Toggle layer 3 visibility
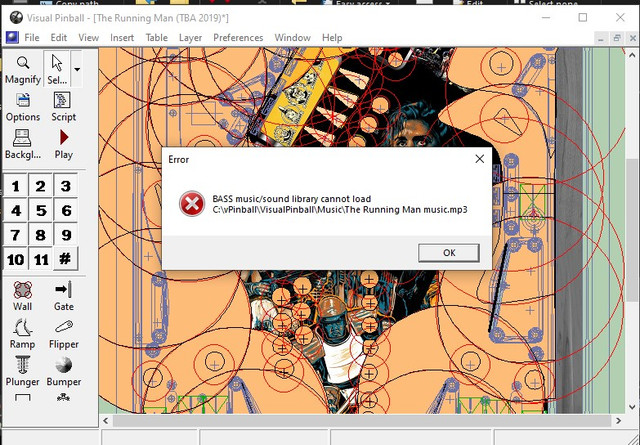The image size is (640, 445). pos(66,186)
